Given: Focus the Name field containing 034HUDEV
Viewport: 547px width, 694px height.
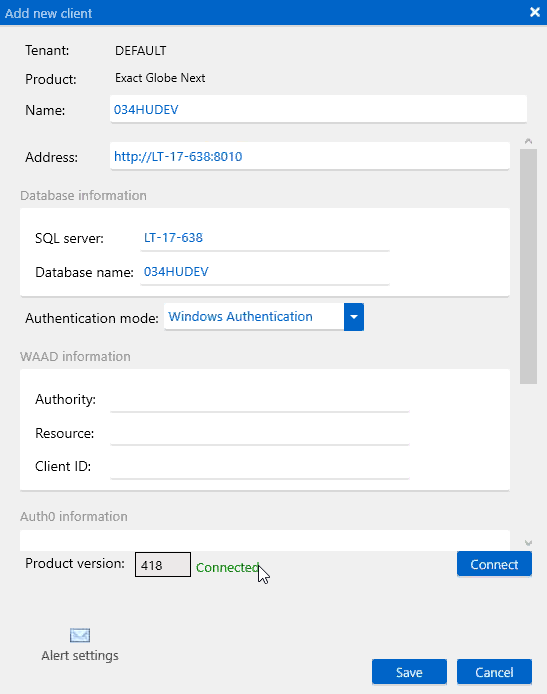Looking at the screenshot, I should [318, 109].
